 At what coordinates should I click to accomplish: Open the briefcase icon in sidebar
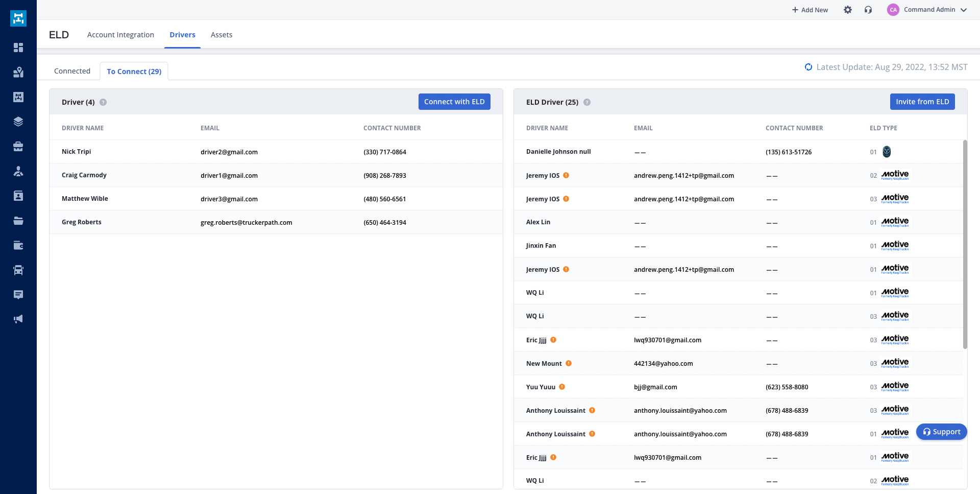pos(18,147)
